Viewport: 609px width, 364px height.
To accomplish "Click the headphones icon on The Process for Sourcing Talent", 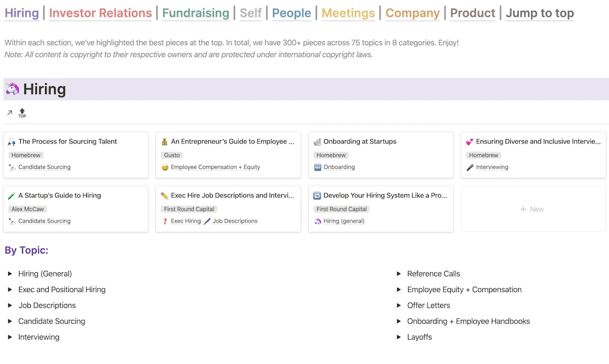I will point(12,142).
